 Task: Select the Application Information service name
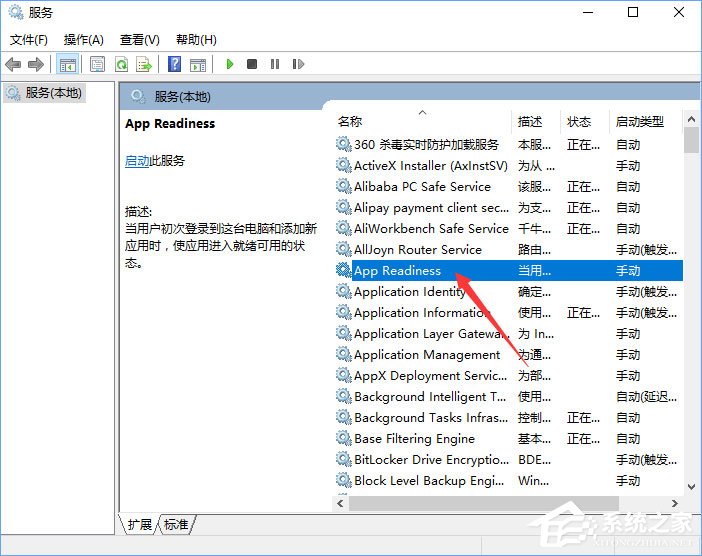tap(422, 312)
